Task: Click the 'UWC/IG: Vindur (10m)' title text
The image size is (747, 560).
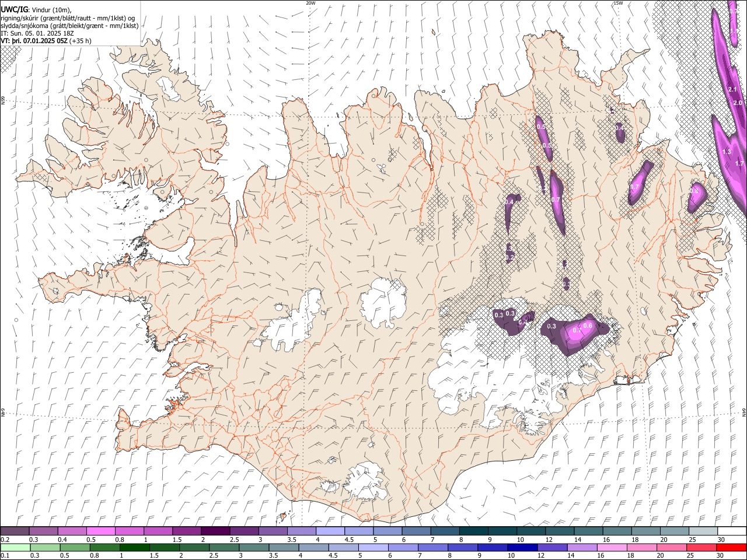Action: point(36,10)
